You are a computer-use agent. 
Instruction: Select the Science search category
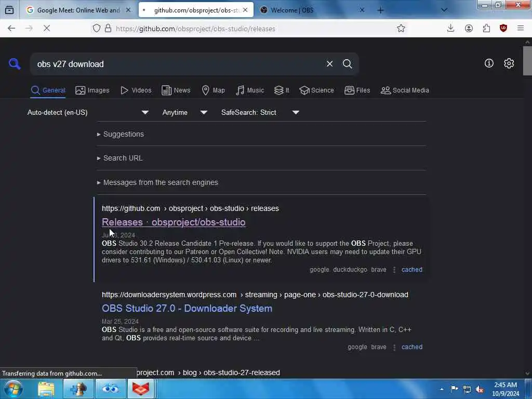pos(316,90)
